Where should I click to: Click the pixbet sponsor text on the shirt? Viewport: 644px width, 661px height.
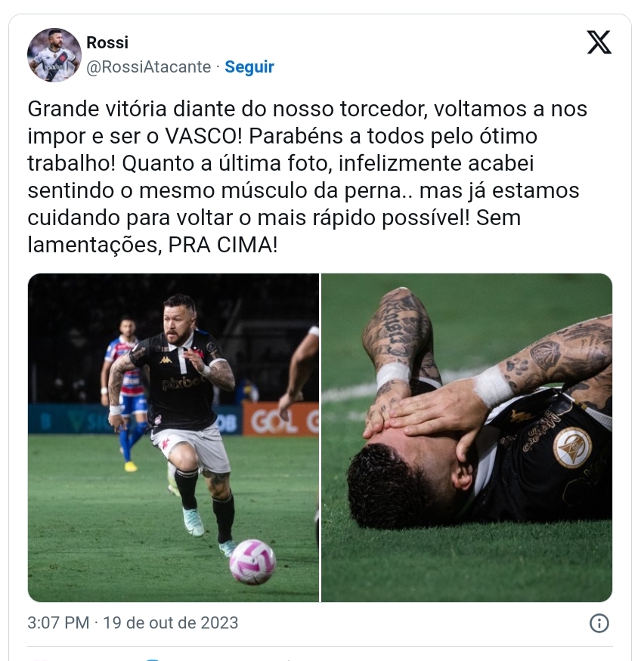coord(183,384)
